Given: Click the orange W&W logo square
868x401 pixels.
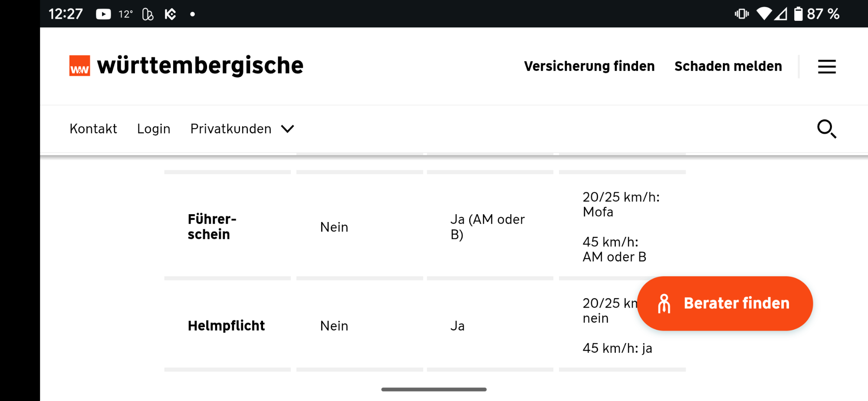Looking at the screenshot, I should click(x=80, y=66).
